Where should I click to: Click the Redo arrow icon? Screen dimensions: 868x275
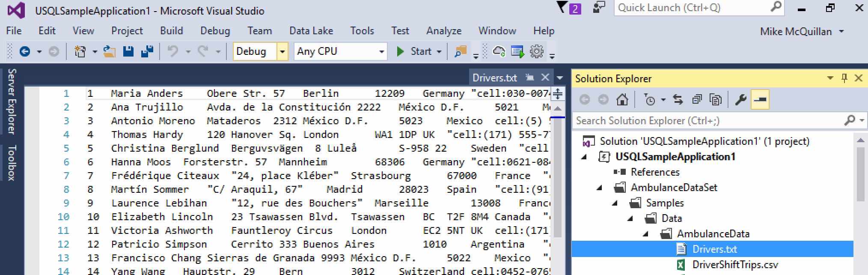(x=203, y=52)
